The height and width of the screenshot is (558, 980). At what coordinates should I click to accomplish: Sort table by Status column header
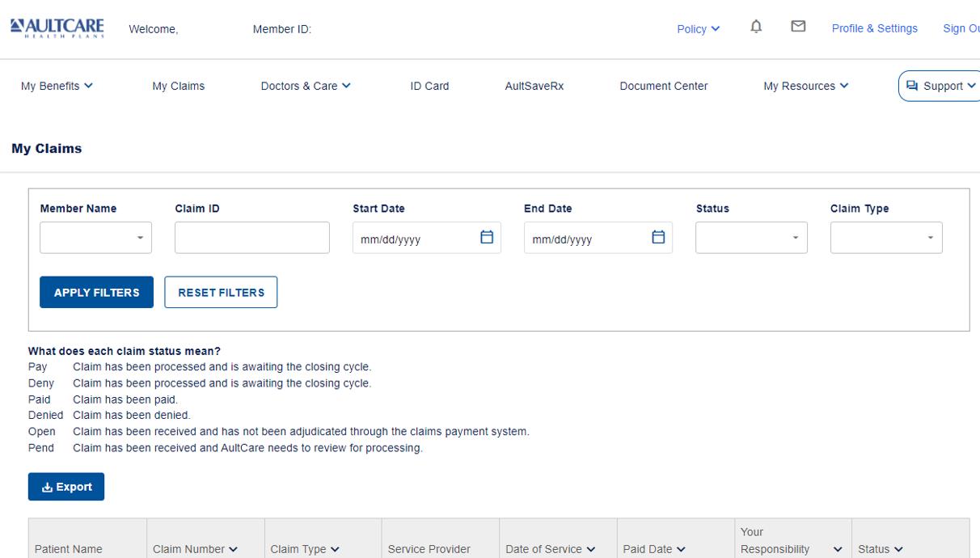pos(881,549)
